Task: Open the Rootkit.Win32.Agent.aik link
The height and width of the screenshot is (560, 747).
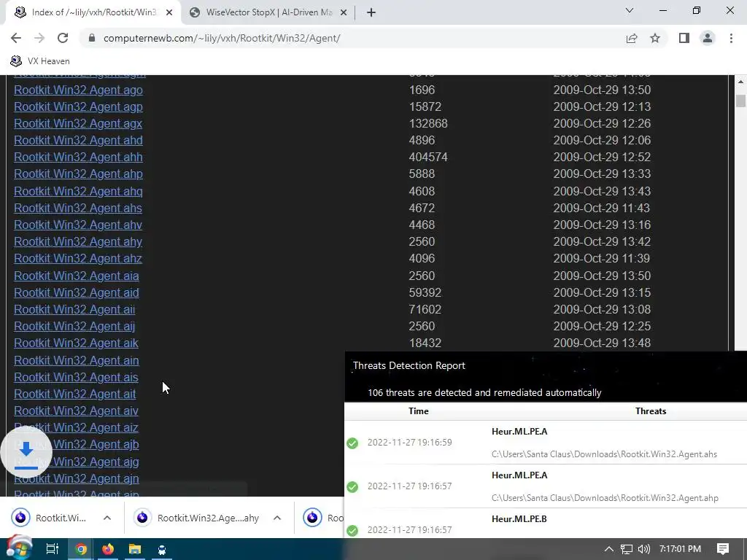Action: pos(76,343)
